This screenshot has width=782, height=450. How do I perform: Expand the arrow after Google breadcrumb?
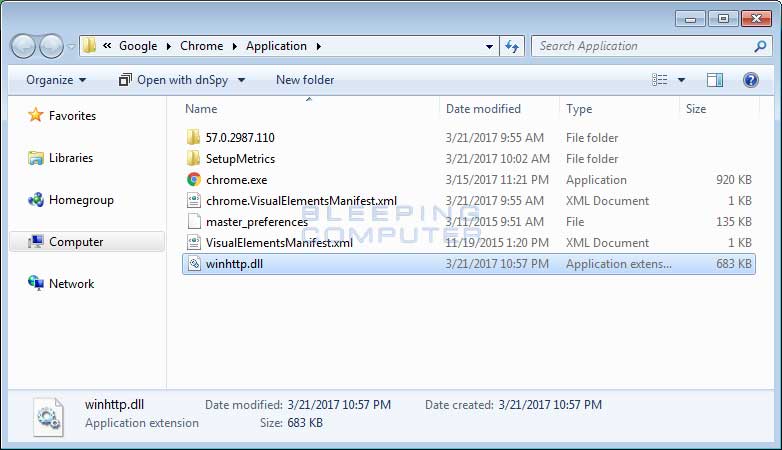tap(169, 46)
